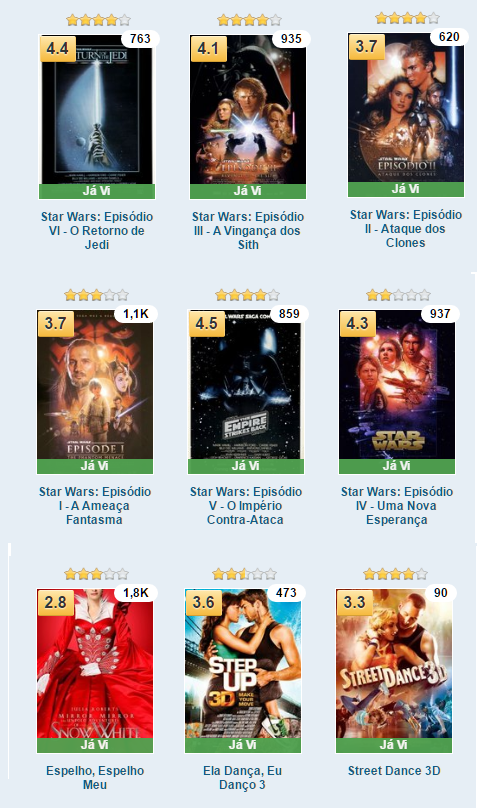Open the Snow White Mirror Mirror poster
The height and width of the screenshot is (808, 477).
[95, 664]
